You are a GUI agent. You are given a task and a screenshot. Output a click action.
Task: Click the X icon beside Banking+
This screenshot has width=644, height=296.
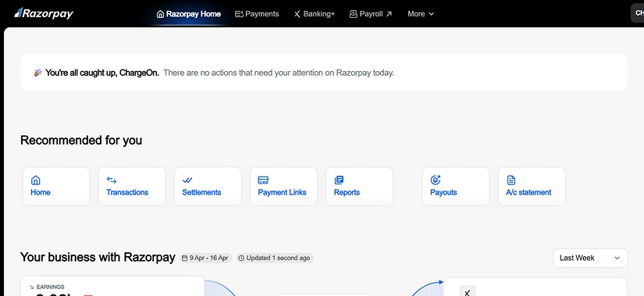point(297,14)
